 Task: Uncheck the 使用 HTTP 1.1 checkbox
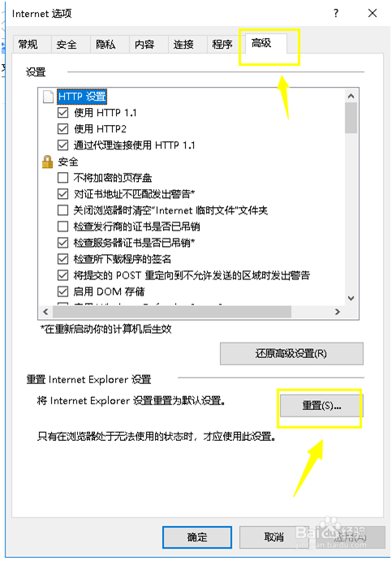[63, 113]
